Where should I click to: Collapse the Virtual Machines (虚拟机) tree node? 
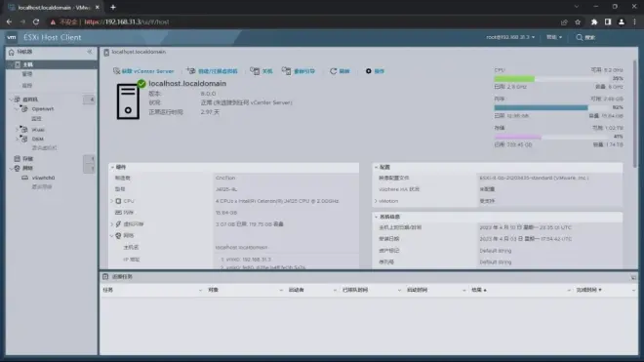click(11, 100)
